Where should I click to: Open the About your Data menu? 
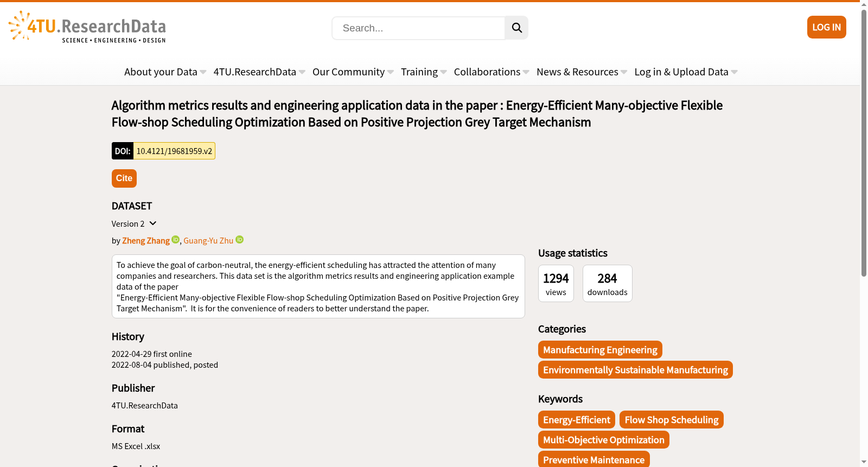(165, 72)
